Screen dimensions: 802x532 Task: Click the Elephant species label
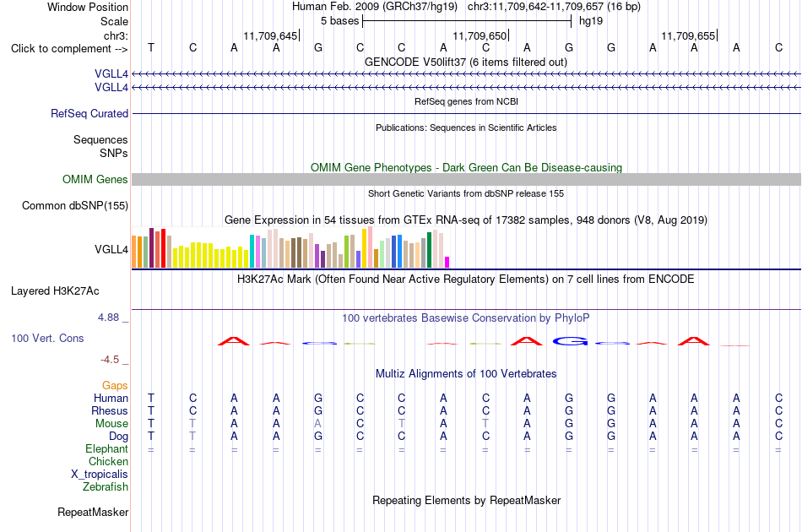tap(106, 448)
